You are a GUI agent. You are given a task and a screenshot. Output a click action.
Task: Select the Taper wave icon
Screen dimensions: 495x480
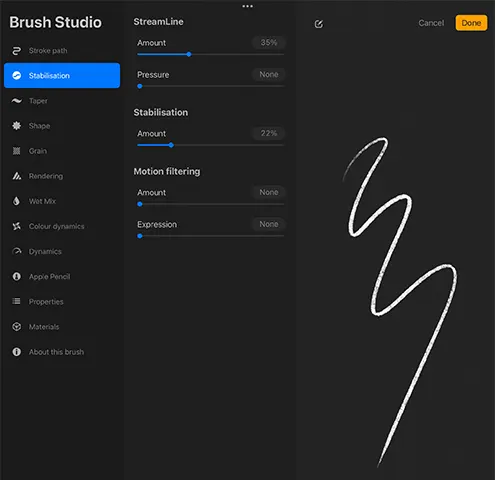(16, 101)
